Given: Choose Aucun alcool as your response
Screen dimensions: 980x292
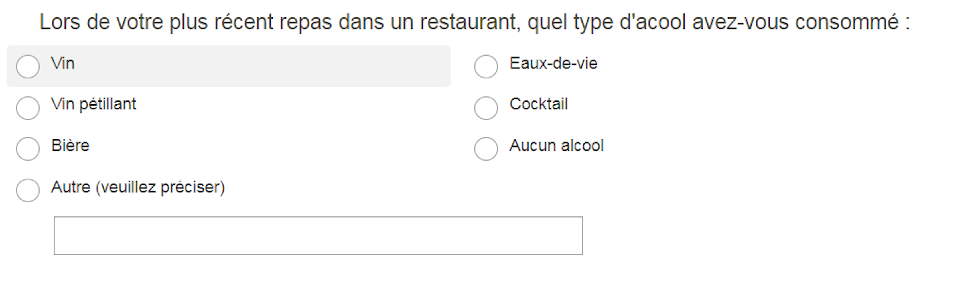Looking at the screenshot, I should [486, 149].
